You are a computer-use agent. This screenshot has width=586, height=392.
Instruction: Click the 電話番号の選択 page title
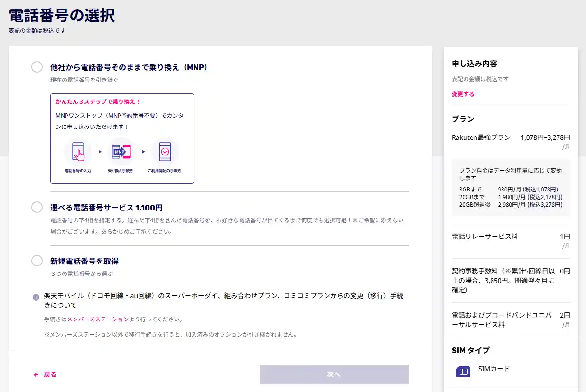tap(62, 15)
